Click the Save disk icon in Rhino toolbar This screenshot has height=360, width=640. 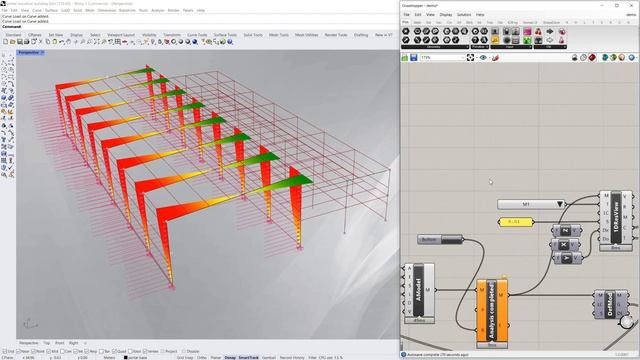pos(19,42)
